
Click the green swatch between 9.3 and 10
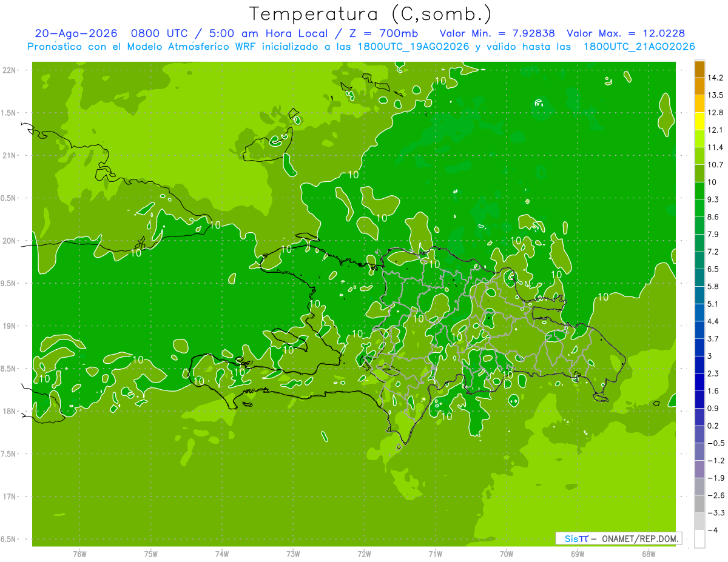(699, 191)
